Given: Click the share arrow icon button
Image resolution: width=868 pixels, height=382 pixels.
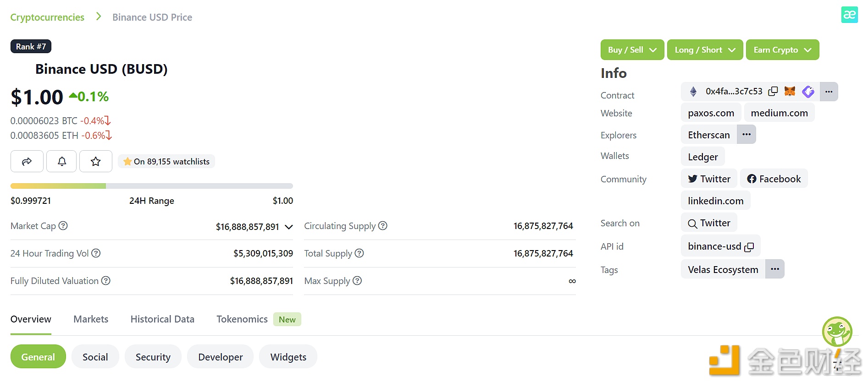Looking at the screenshot, I should 27,161.
